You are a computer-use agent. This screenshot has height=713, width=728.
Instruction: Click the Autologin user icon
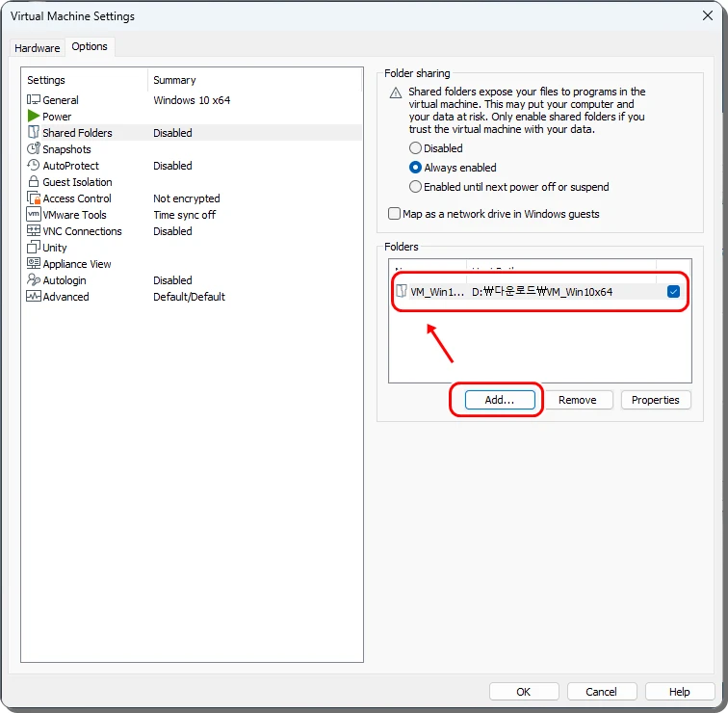pos(34,279)
